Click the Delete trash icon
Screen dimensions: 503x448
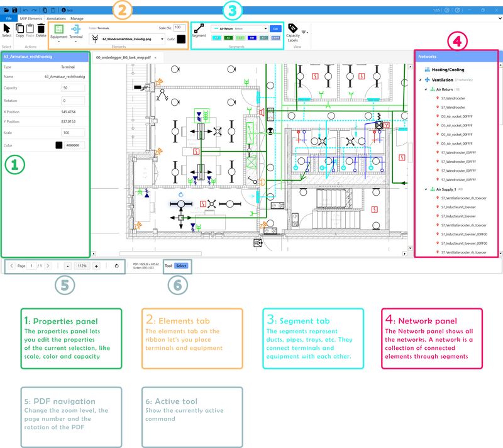pyautogui.click(x=41, y=30)
